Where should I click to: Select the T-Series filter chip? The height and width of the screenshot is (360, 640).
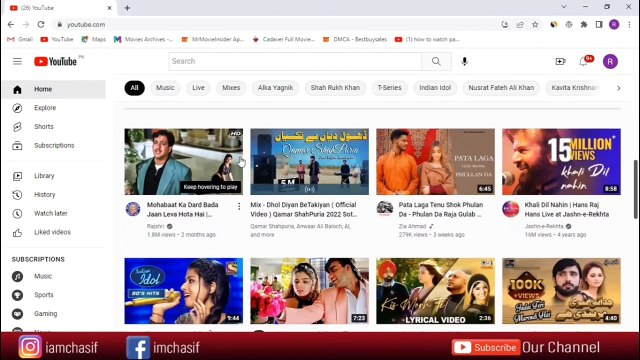click(x=389, y=88)
